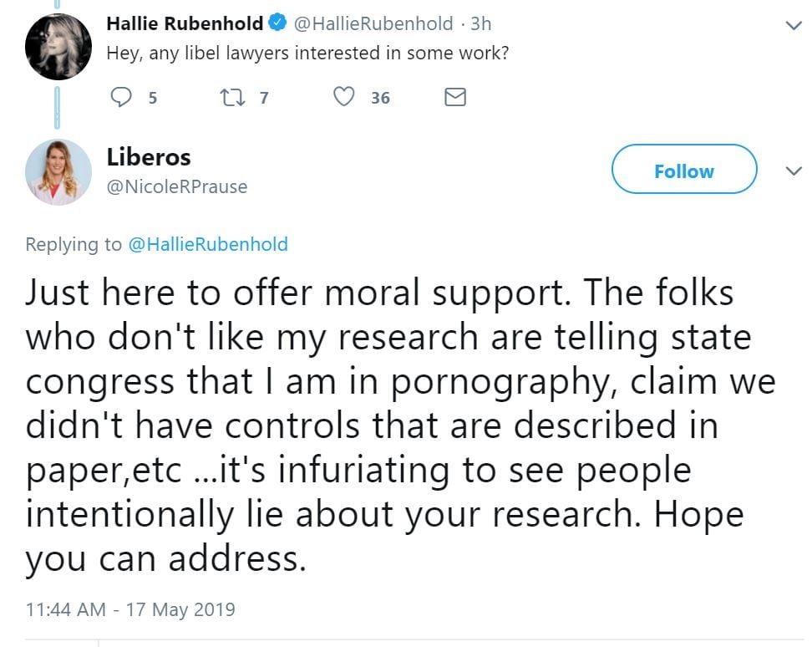Click the verified badge next to Hallie Rubenhold
This screenshot has height=647, width=812.
(x=278, y=23)
